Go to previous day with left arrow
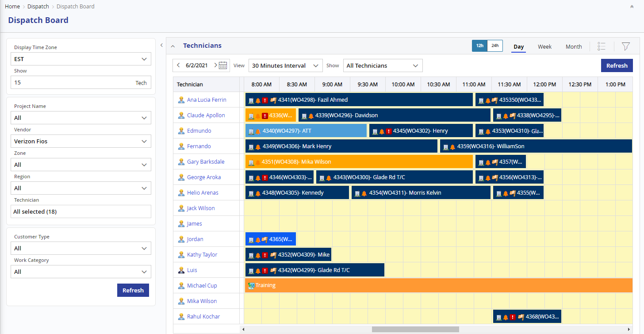The width and height of the screenshot is (644, 334). 178,65
